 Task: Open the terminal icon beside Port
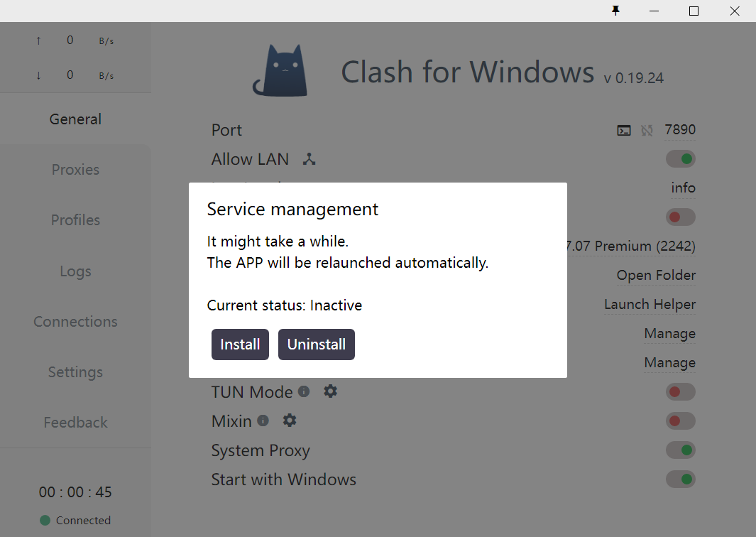(624, 130)
